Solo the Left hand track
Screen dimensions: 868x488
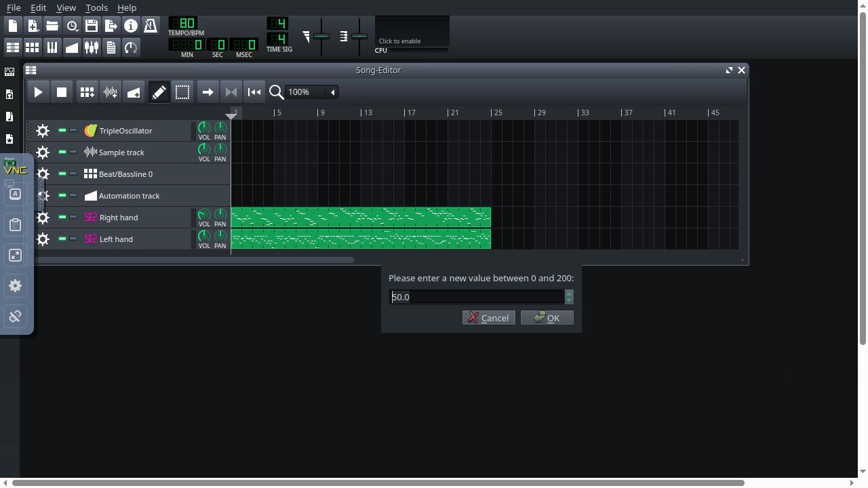click(x=73, y=239)
